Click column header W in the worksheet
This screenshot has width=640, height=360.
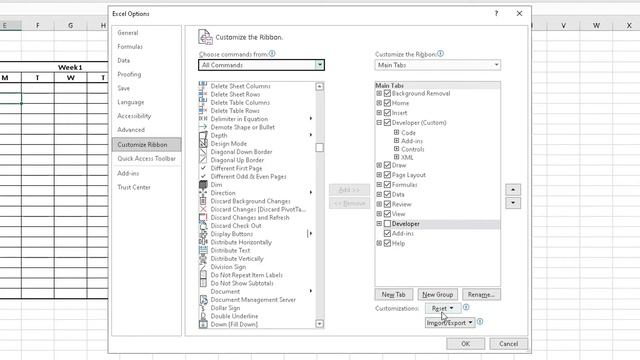click(x=596, y=25)
